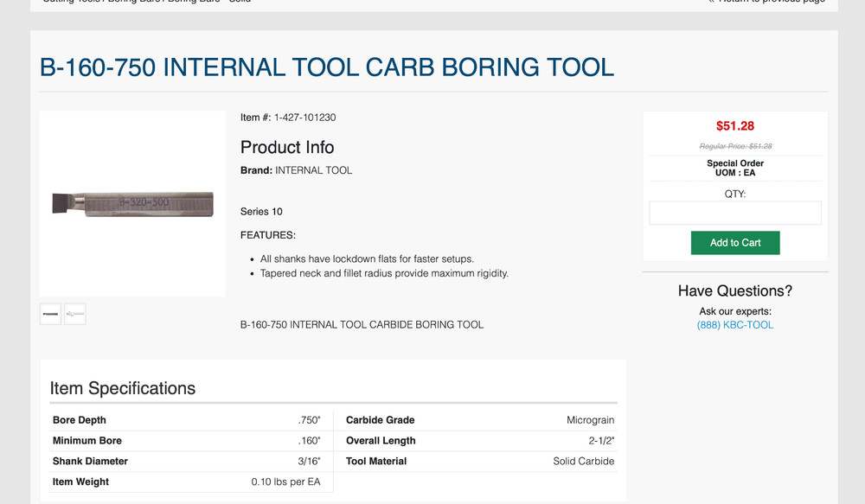Open the main boring tool product image
The height and width of the screenshot is (504, 865).
[132, 203]
